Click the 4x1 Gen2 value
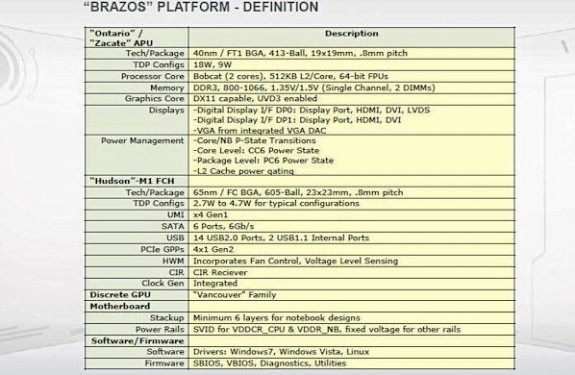This screenshot has width=575, height=375. click(213, 250)
